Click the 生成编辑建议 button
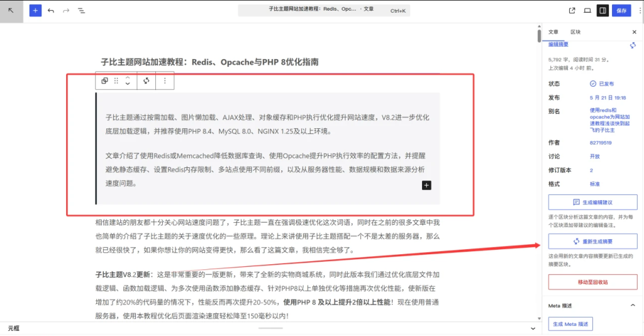The width and height of the screenshot is (644, 336). coord(592,203)
